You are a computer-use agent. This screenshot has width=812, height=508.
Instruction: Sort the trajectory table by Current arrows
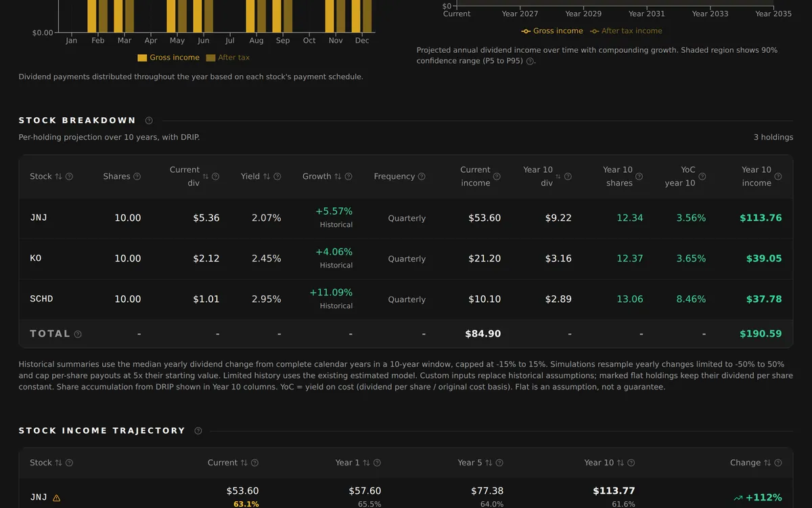pos(244,463)
